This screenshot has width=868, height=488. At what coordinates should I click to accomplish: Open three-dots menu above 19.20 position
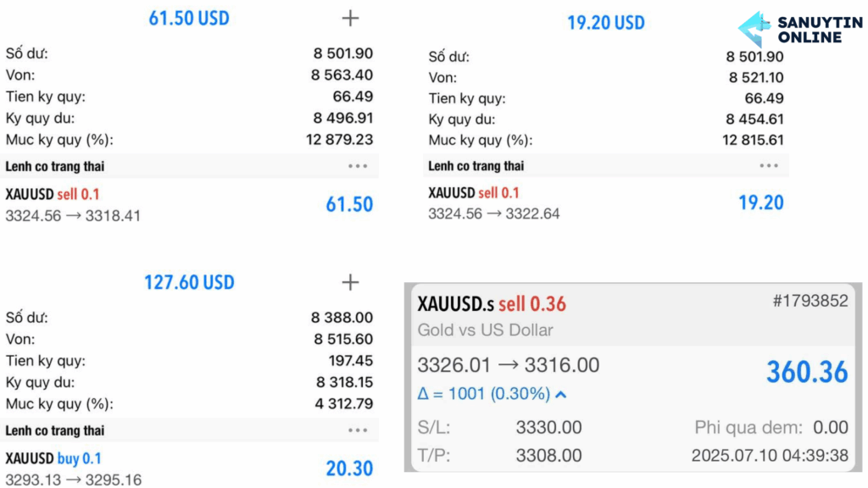pyautogui.click(x=768, y=165)
